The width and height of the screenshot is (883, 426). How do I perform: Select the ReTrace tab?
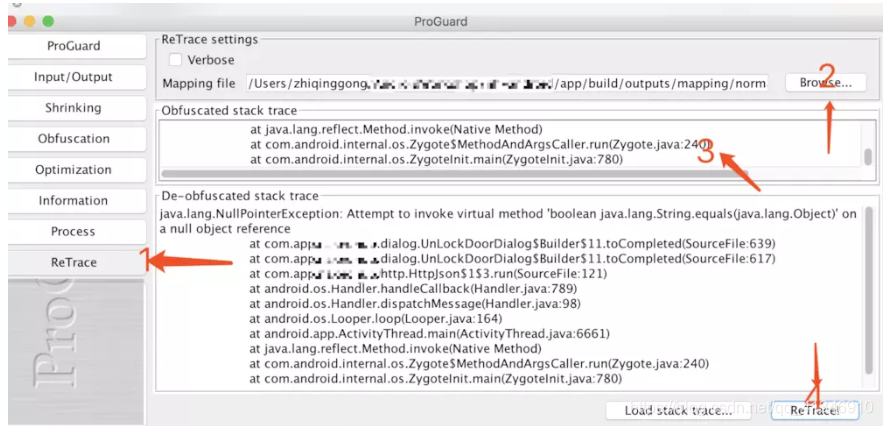(74, 263)
